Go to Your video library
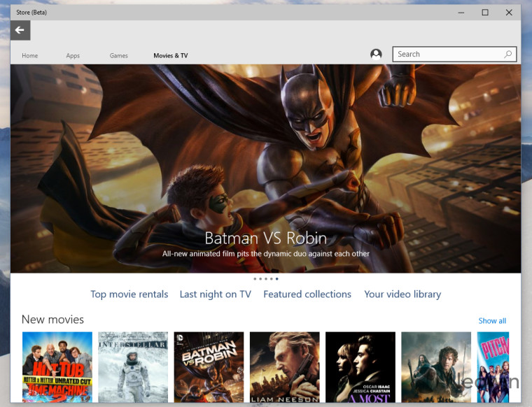The height and width of the screenshot is (407, 532). (402, 294)
